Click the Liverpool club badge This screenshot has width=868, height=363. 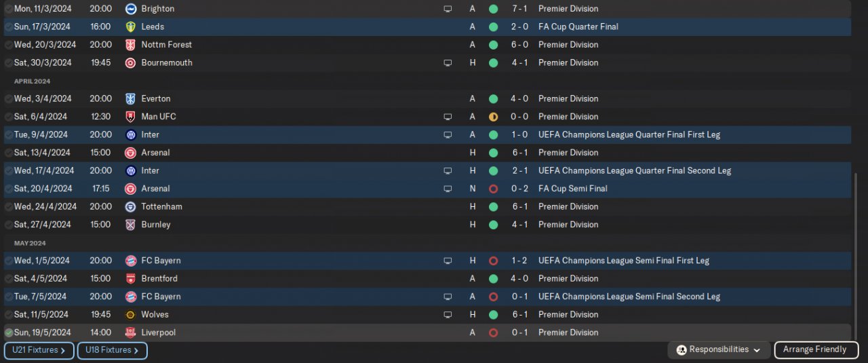click(131, 332)
